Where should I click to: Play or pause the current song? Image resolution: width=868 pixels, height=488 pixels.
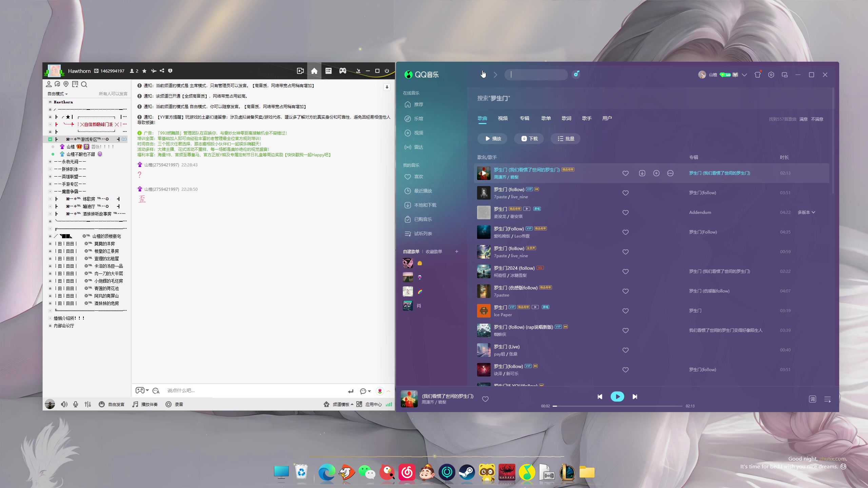[x=617, y=396]
